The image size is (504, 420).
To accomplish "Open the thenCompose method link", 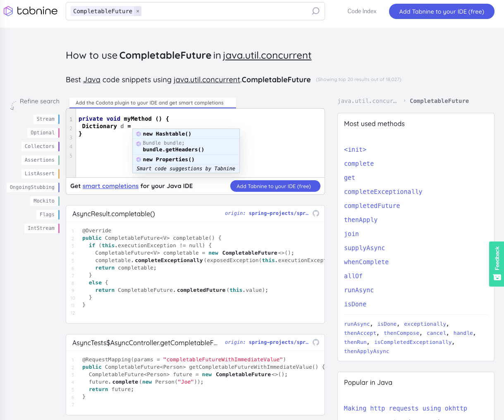I will pyautogui.click(x=402, y=333).
